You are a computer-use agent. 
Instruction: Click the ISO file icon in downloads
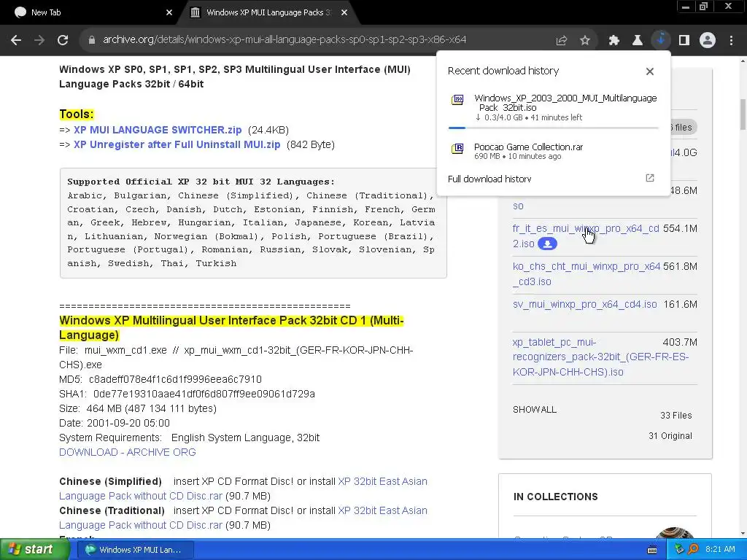457,99
